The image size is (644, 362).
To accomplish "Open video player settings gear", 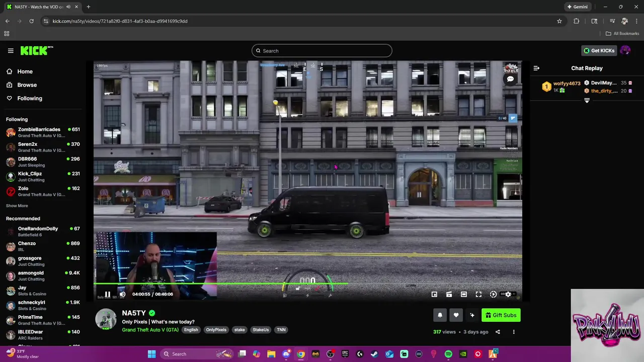I will pos(508,294).
